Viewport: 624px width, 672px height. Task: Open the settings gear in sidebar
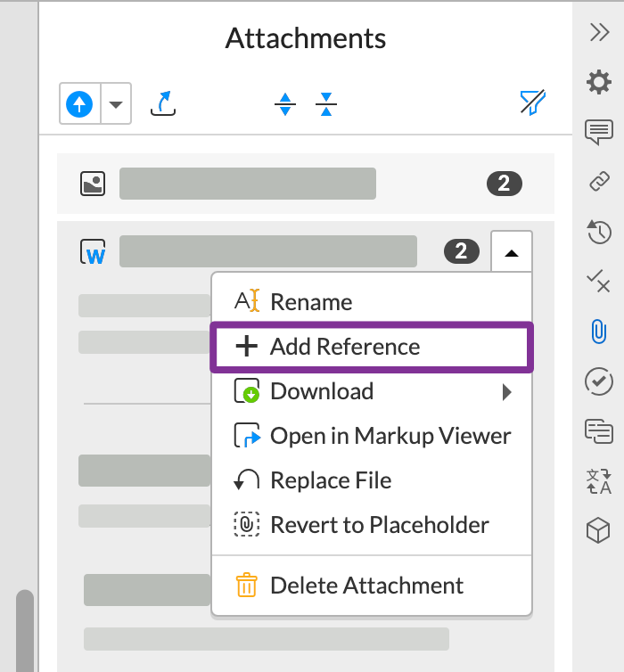coord(598,82)
